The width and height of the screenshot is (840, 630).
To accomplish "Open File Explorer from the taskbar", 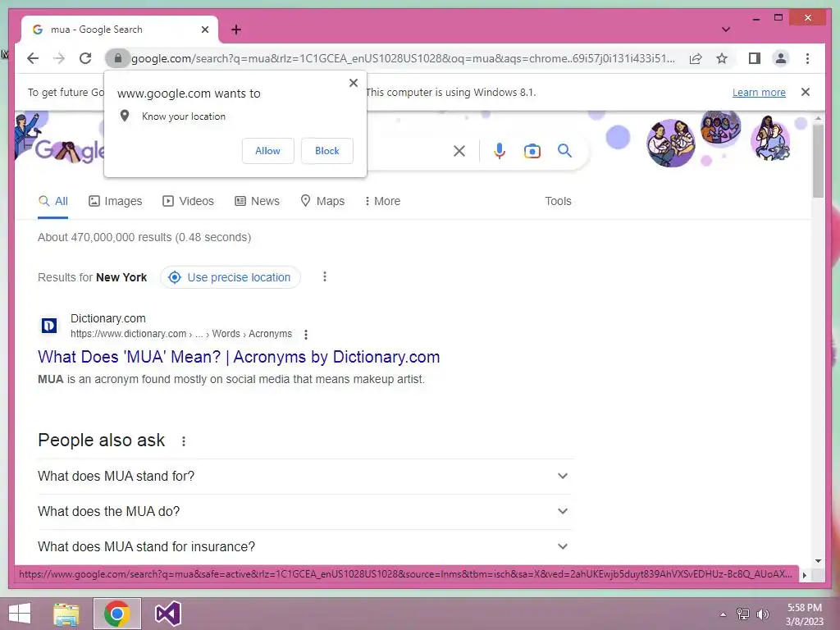I will [66, 614].
